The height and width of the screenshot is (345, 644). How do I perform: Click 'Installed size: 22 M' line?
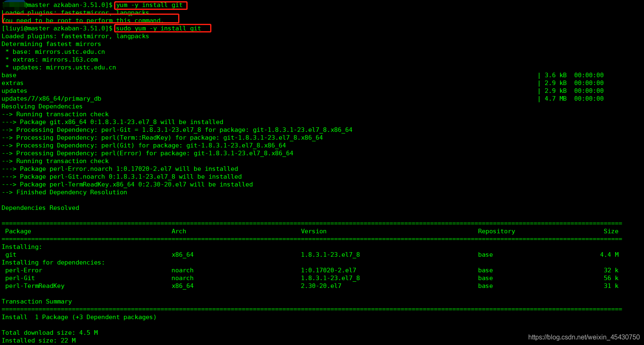tap(39, 340)
